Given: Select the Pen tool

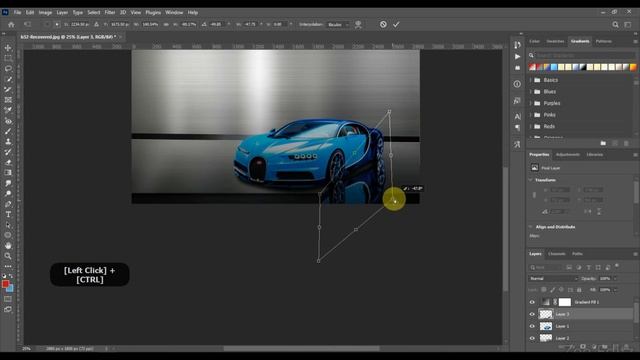Looking at the screenshot, I should [8, 204].
